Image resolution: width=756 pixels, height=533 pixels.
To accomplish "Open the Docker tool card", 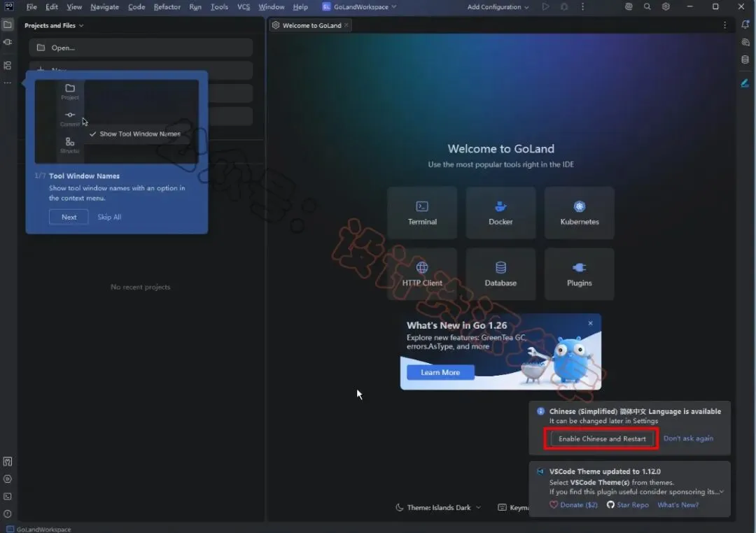I will click(500, 213).
